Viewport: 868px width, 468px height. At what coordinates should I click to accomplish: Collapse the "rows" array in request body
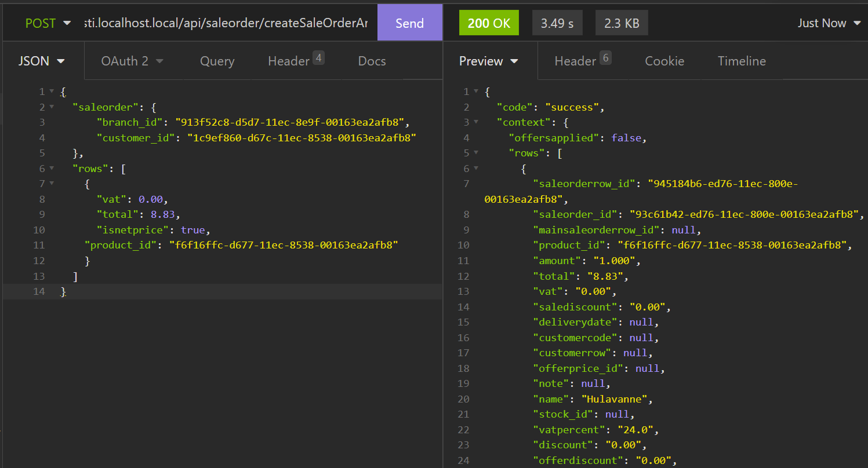pyautogui.click(x=52, y=169)
